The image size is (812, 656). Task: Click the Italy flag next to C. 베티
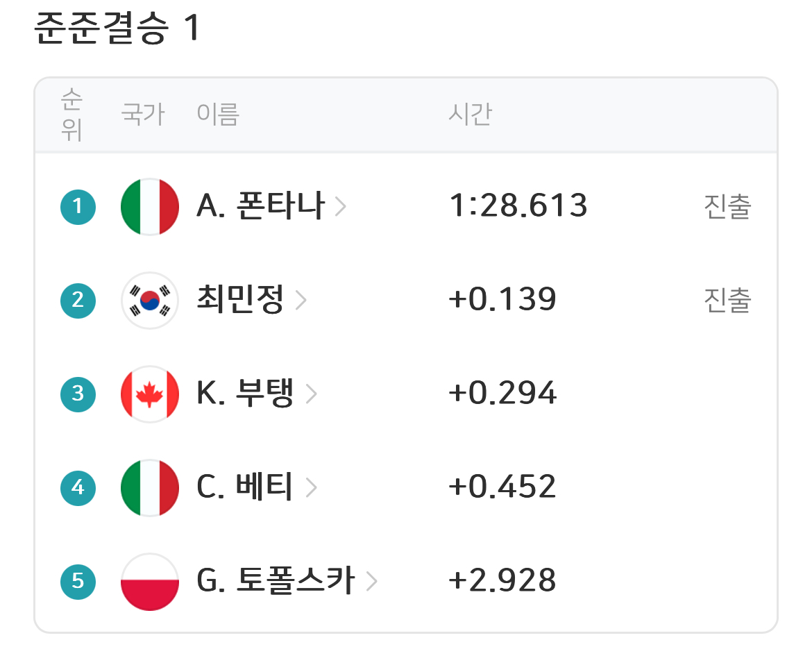click(x=150, y=487)
